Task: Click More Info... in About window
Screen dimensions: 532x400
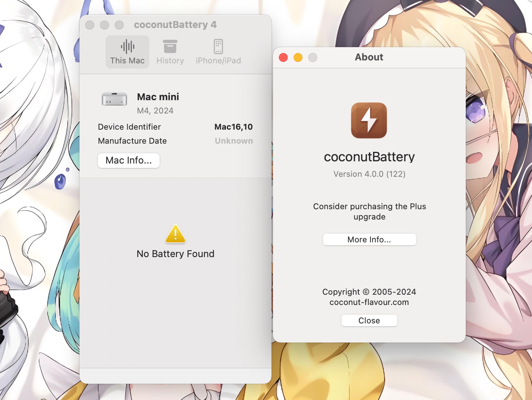Action: click(x=369, y=239)
